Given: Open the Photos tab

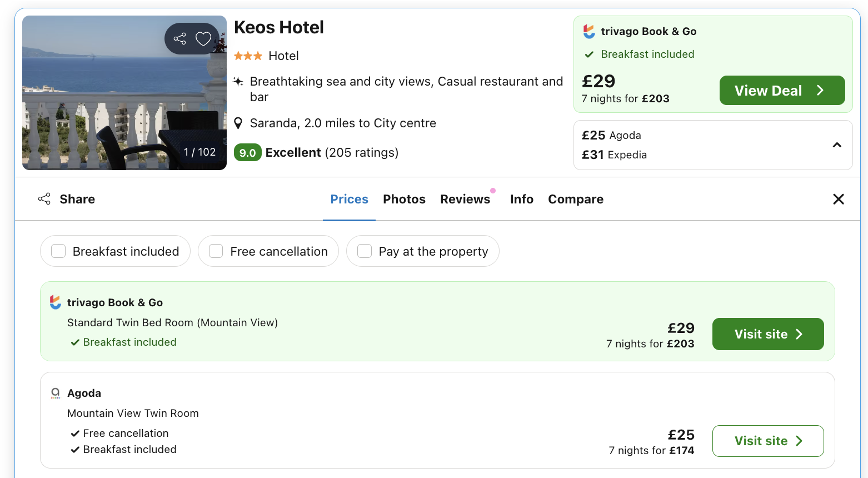Looking at the screenshot, I should [x=404, y=199].
